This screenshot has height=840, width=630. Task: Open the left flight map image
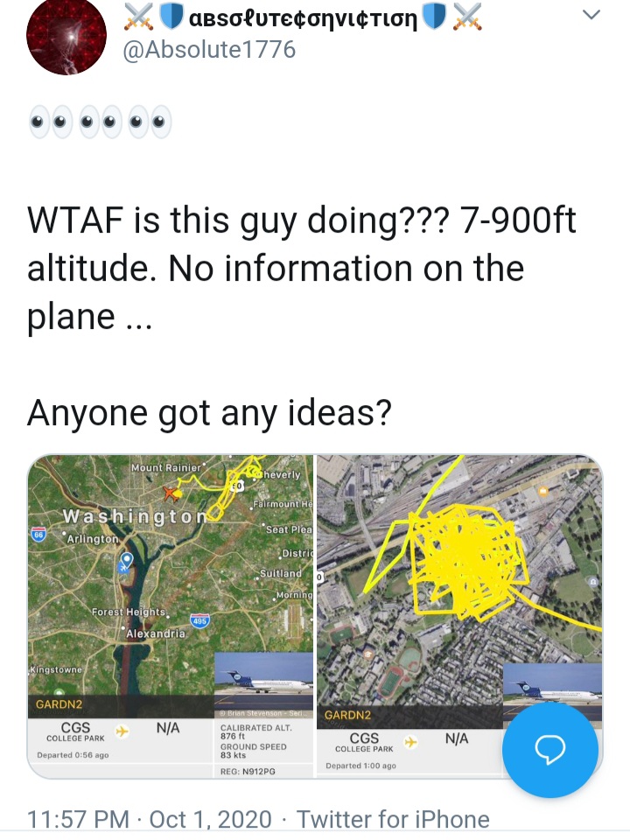point(171,616)
